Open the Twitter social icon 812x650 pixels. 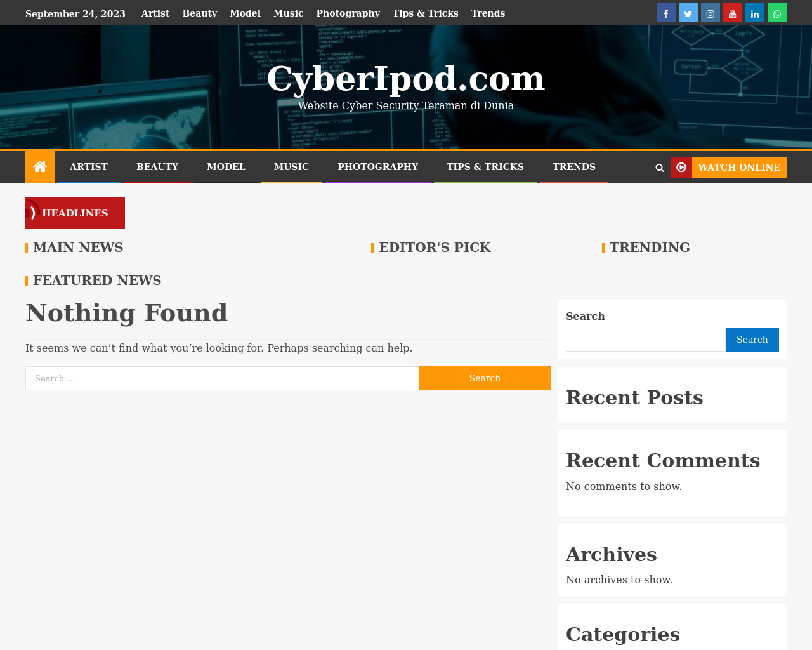pos(688,13)
